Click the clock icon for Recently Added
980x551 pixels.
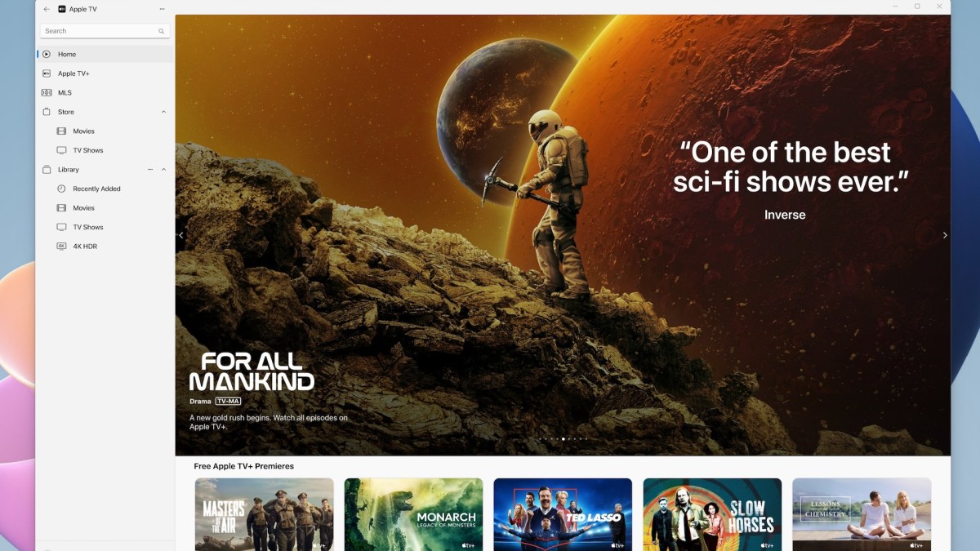(x=61, y=189)
